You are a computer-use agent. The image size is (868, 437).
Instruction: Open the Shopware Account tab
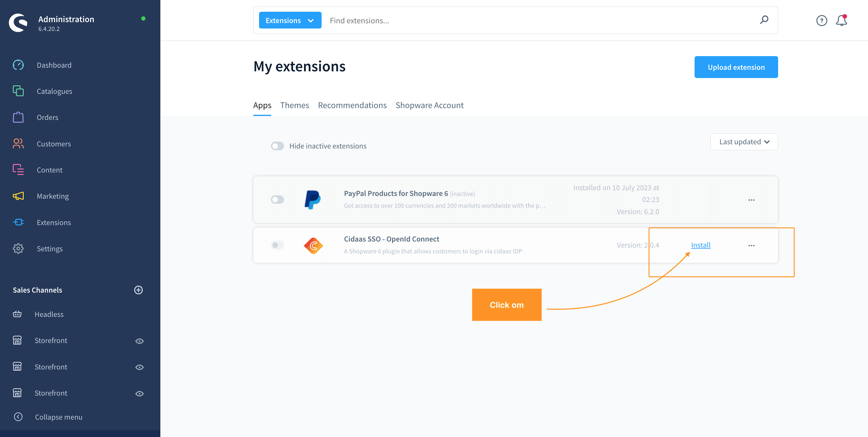click(429, 105)
